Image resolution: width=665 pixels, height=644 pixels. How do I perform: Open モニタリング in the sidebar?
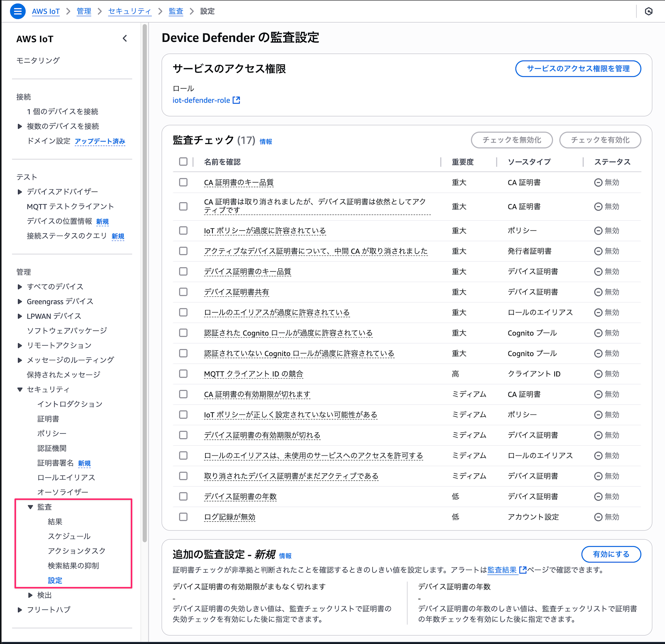point(38,60)
